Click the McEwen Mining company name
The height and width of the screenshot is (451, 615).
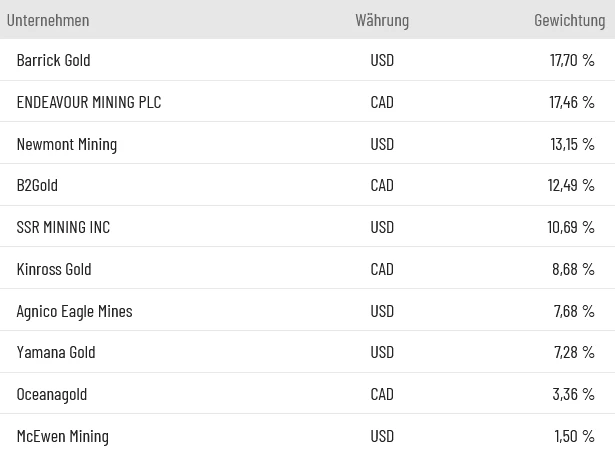click(63, 436)
